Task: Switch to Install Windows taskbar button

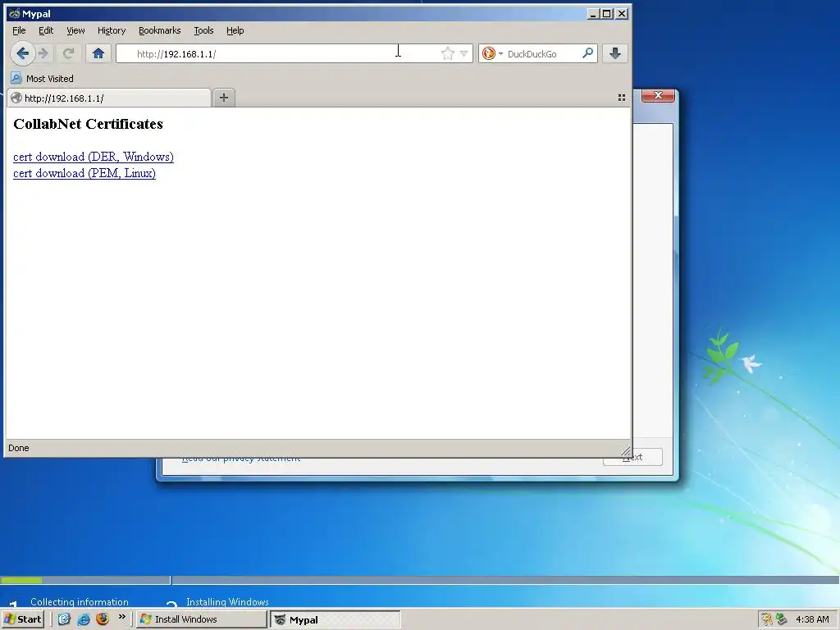Action: click(x=202, y=619)
